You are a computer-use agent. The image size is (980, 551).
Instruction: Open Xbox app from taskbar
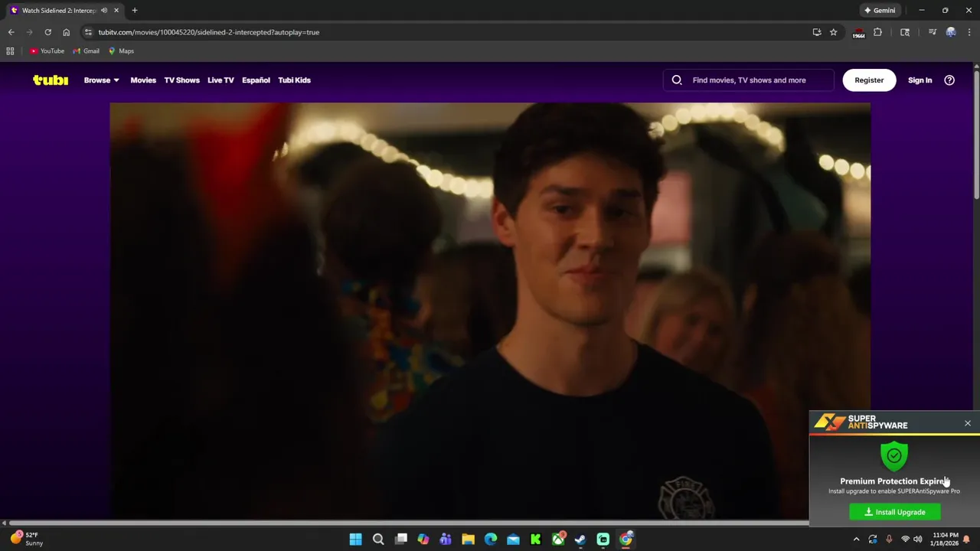tap(558, 540)
